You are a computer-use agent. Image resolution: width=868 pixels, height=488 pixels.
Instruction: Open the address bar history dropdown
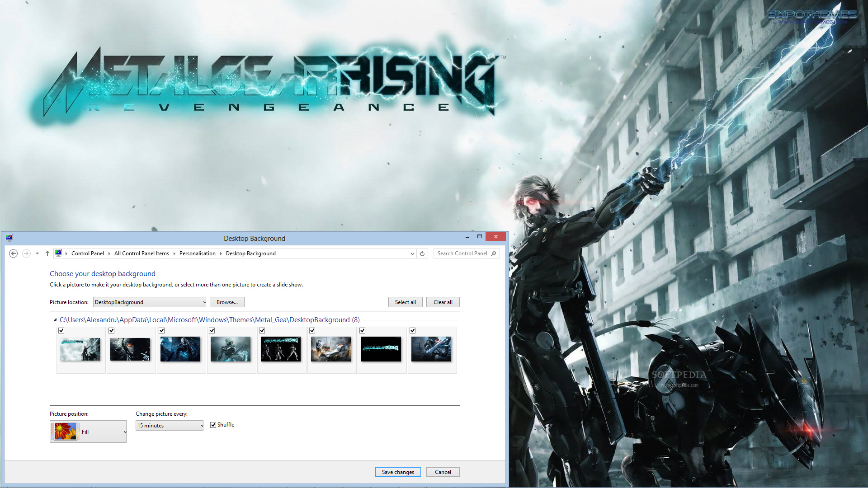coord(412,253)
